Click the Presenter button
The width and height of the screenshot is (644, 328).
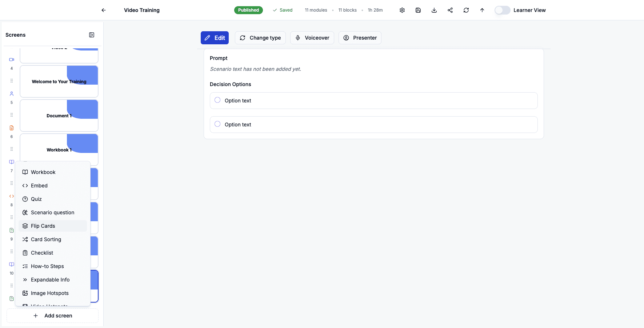click(360, 38)
